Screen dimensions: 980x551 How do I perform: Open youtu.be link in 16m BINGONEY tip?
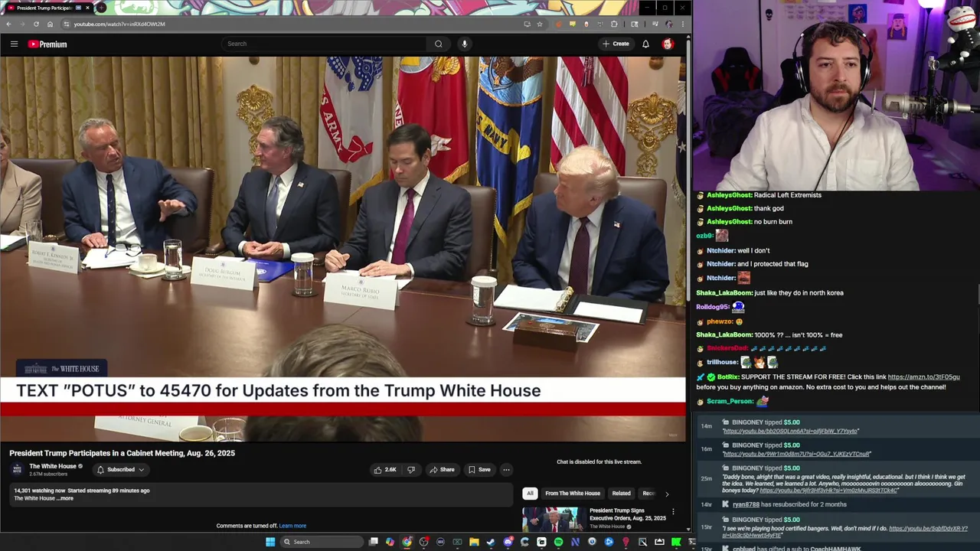[797, 455]
